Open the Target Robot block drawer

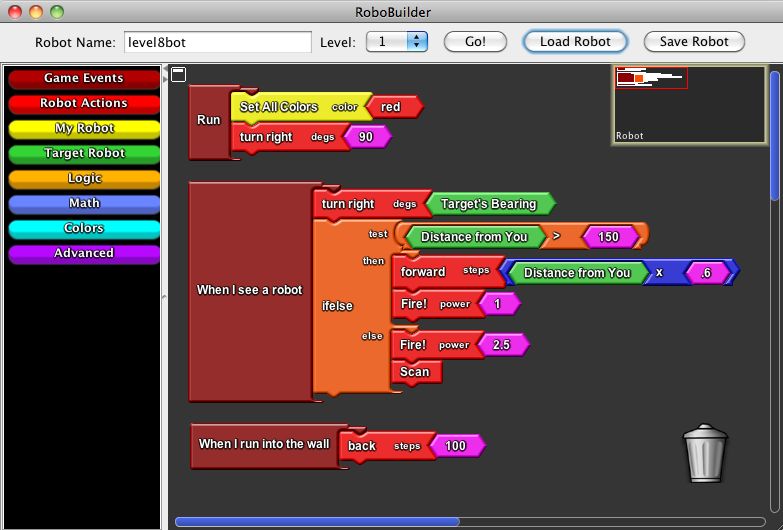click(83, 153)
